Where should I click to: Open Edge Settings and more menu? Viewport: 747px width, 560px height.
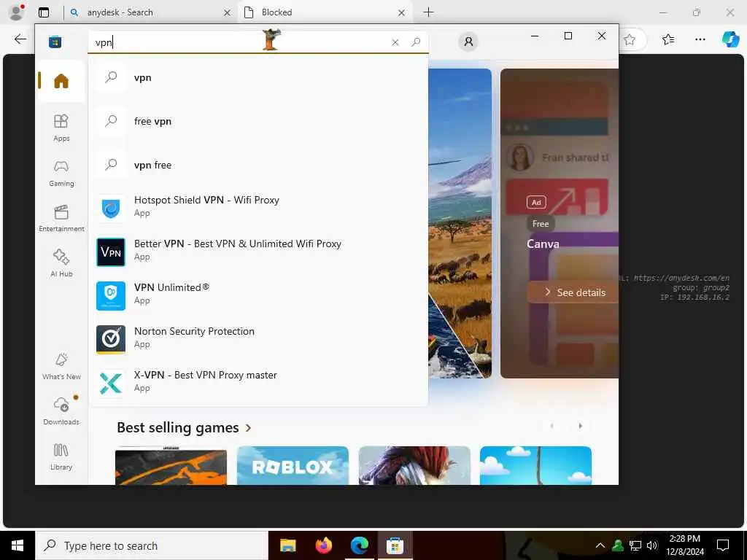click(x=700, y=39)
